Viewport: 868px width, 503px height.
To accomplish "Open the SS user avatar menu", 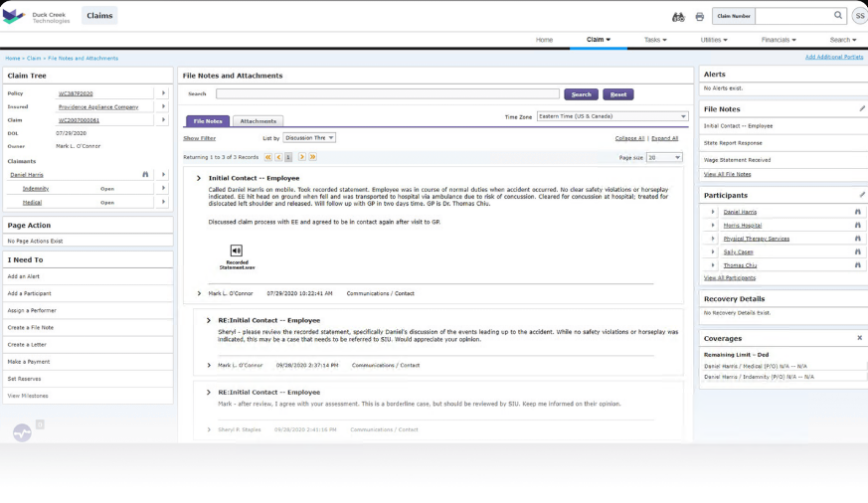I will coord(860,16).
